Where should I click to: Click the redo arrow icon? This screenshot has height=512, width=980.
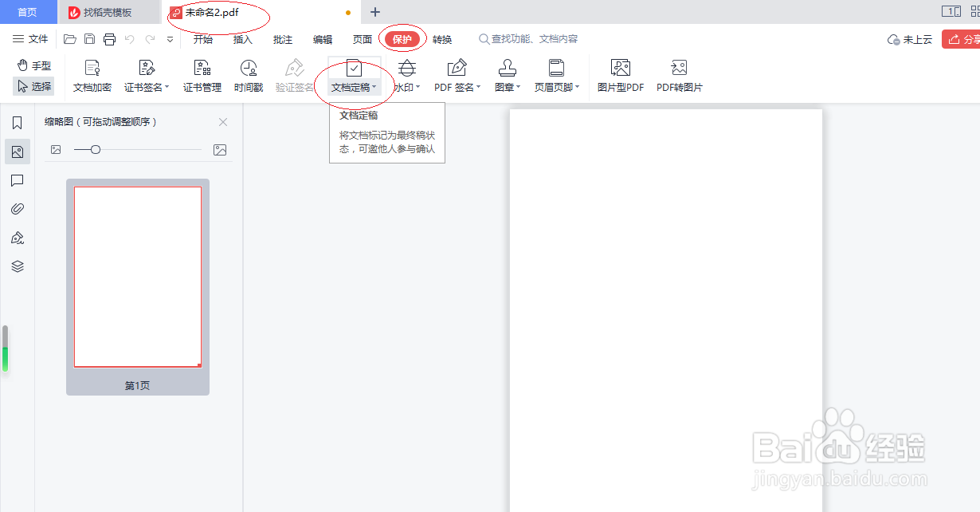[x=150, y=39]
